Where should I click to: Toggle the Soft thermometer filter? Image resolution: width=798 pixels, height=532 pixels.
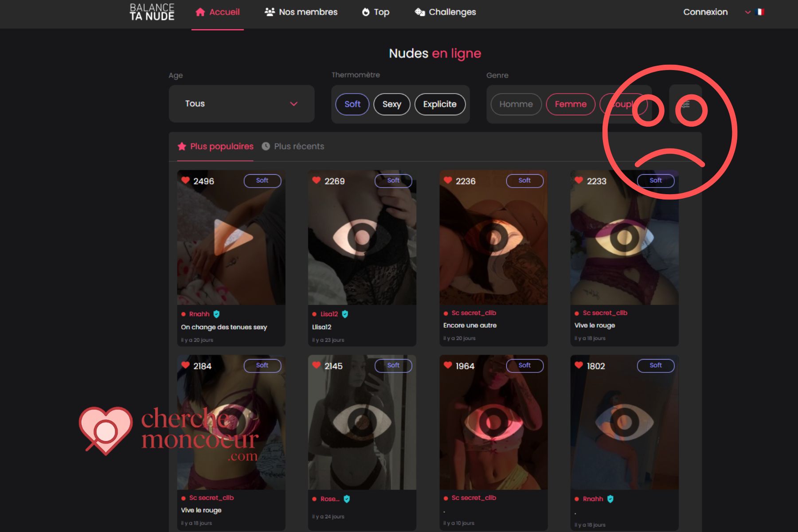pyautogui.click(x=352, y=104)
